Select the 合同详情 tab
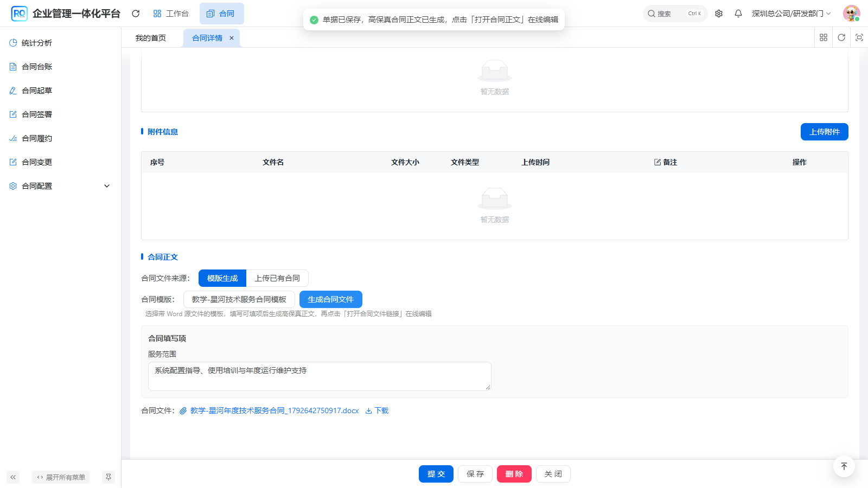The image size is (868, 488). (x=207, y=38)
